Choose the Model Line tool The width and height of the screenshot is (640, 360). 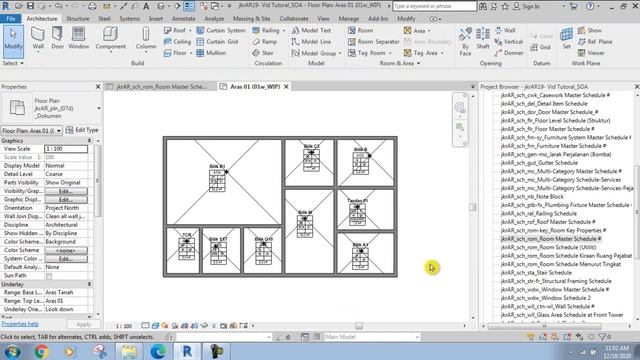tap(311, 42)
